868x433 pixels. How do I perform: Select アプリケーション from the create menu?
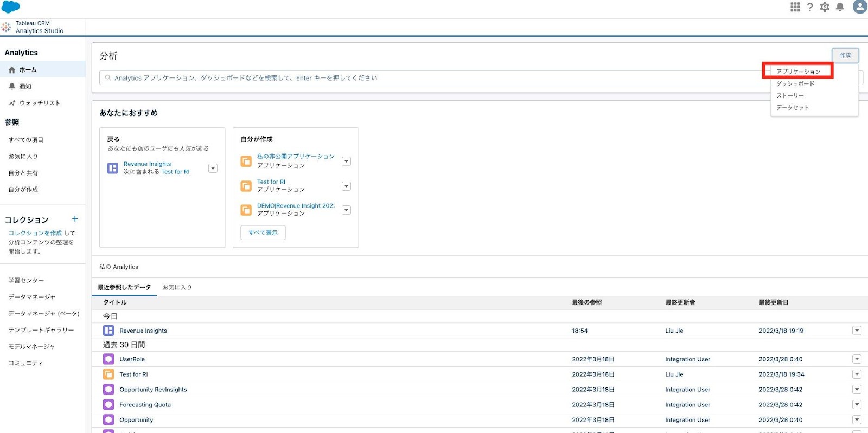click(798, 72)
